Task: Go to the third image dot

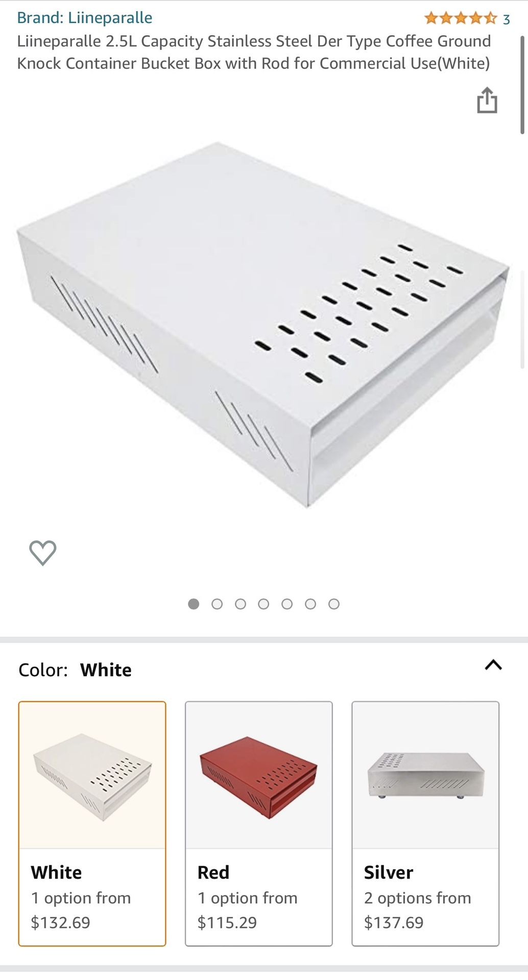Action: 241,604
